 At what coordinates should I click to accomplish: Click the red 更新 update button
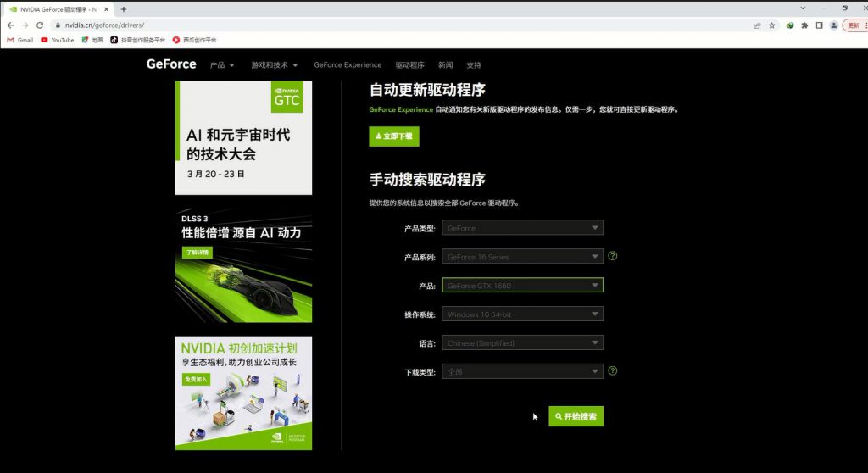pyautogui.click(x=854, y=25)
